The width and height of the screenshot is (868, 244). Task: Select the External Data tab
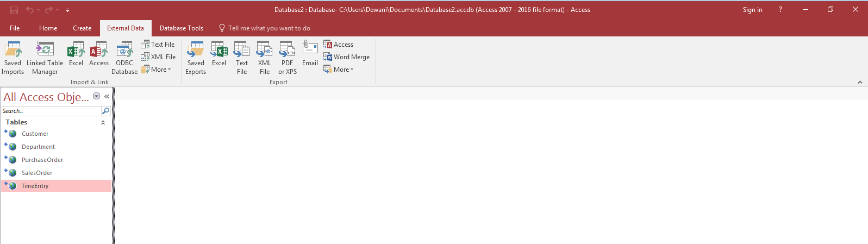126,28
